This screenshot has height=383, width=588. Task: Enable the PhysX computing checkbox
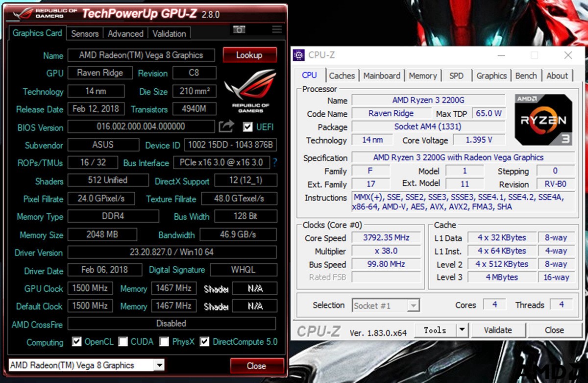164,341
